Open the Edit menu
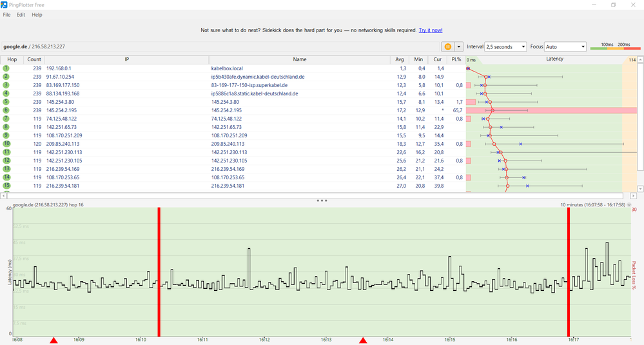Viewport: 644px width, 345px height. (x=21, y=15)
